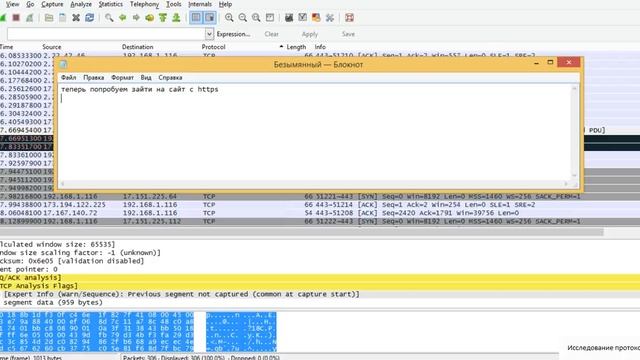Click Wireshark packet list horizontal scrollbar

pyautogui.click(x=301, y=232)
